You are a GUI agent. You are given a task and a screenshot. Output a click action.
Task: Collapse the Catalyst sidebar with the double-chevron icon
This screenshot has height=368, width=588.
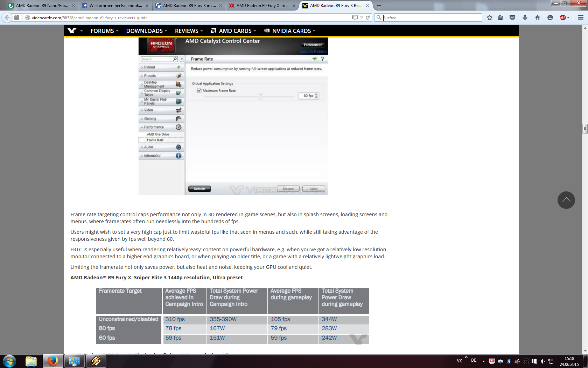pos(182,59)
